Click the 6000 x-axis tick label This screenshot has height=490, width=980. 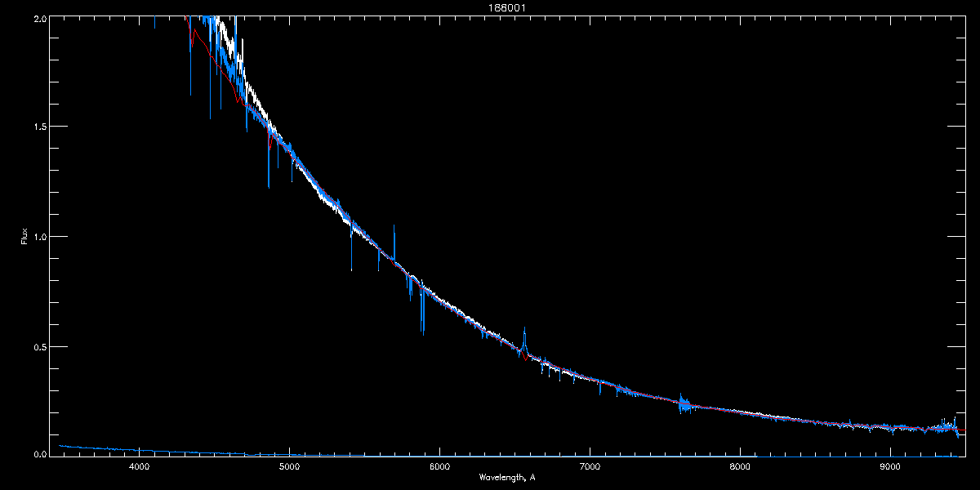439,467
